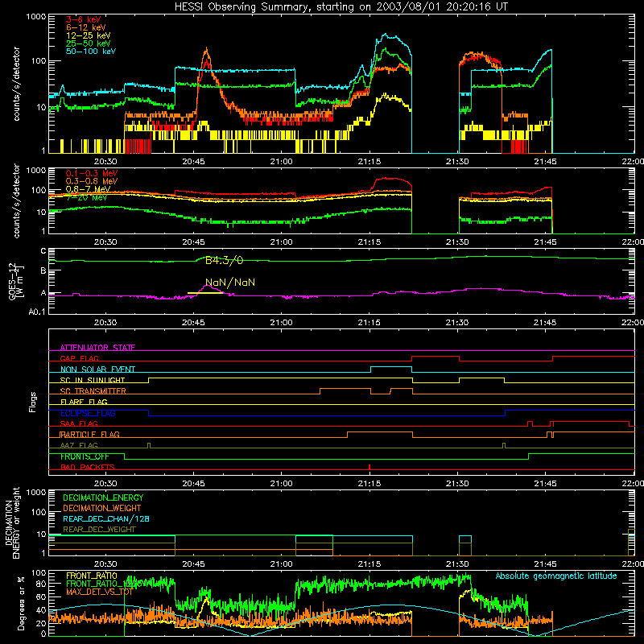644x644 pixels.
Task: Click the B4.3/0 flare annotation
Action: [x=225, y=260]
